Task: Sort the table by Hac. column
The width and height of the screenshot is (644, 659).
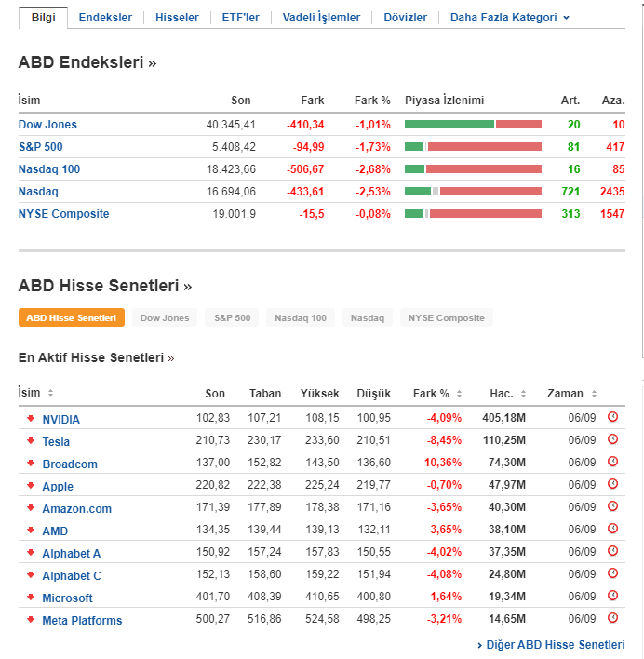Action: click(x=508, y=394)
